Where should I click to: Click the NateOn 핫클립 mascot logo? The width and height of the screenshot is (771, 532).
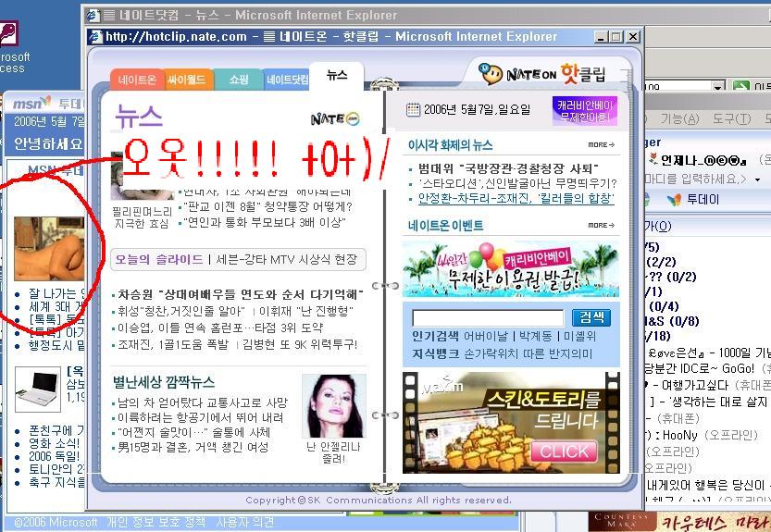tap(541, 74)
